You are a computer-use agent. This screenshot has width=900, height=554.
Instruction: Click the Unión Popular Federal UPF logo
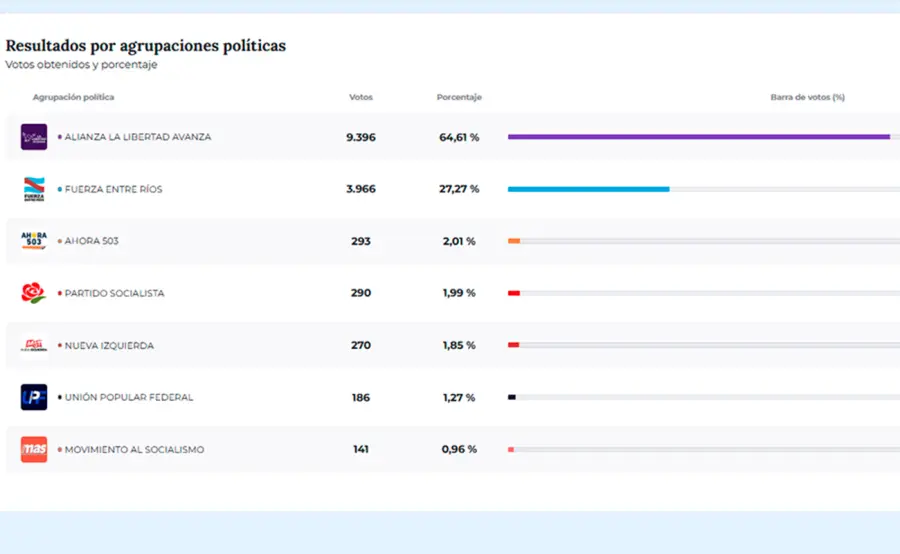point(34,397)
